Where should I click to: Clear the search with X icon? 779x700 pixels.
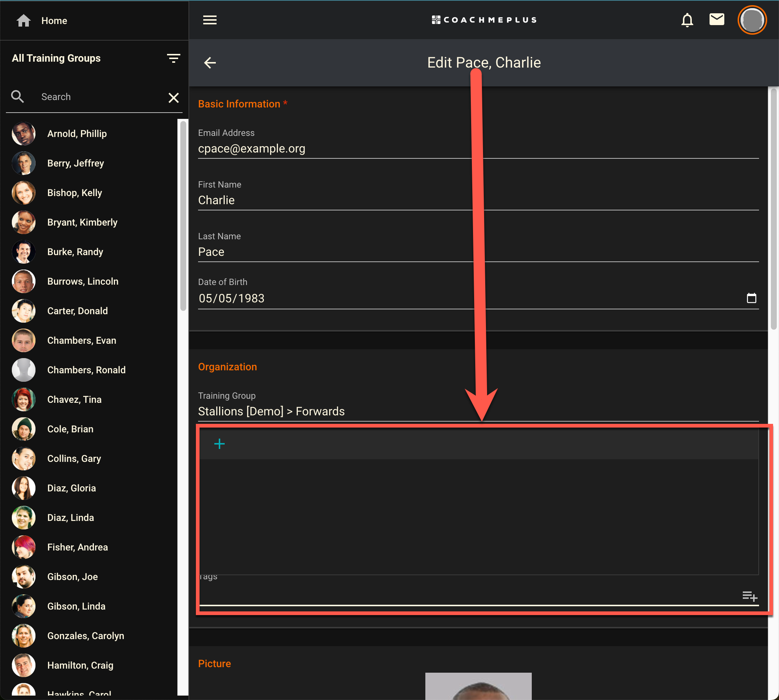pyautogui.click(x=174, y=98)
